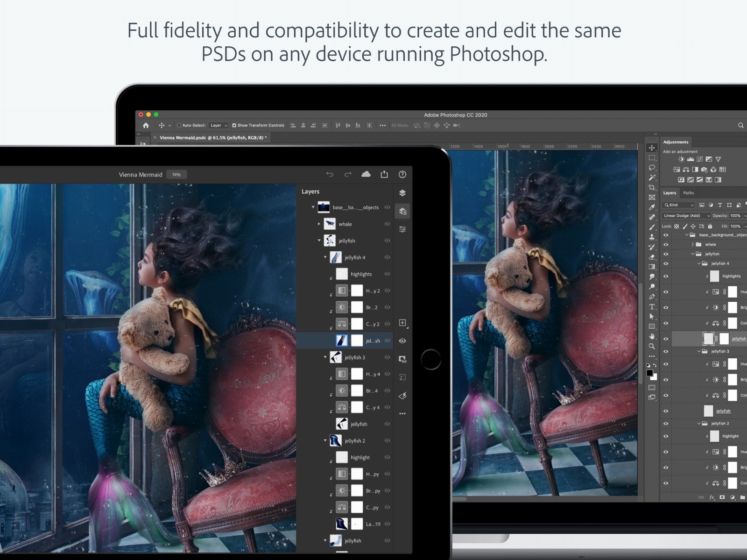Hide the whale layer on iPad
Screen dimensions: 747x560
tap(387, 224)
